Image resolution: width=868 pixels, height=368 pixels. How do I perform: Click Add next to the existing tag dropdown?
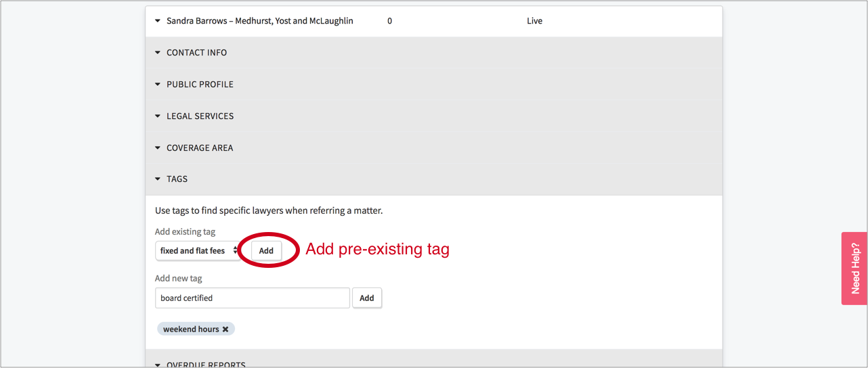tap(266, 251)
